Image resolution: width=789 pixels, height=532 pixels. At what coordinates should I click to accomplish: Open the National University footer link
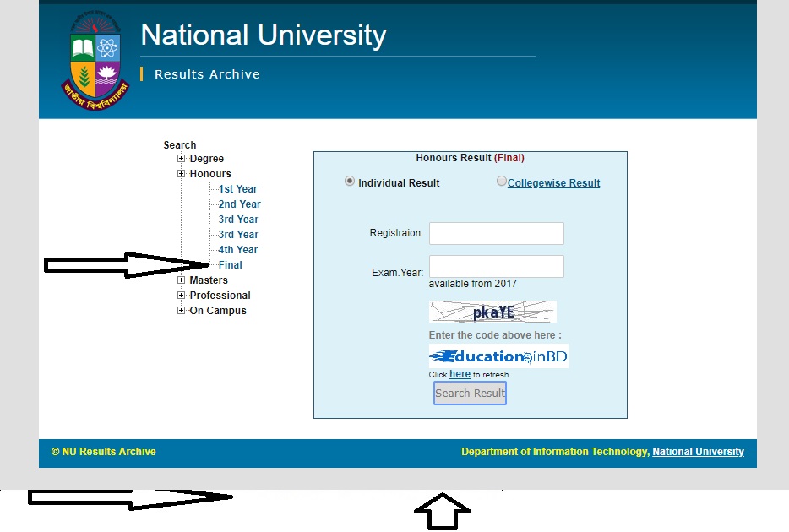click(x=698, y=451)
